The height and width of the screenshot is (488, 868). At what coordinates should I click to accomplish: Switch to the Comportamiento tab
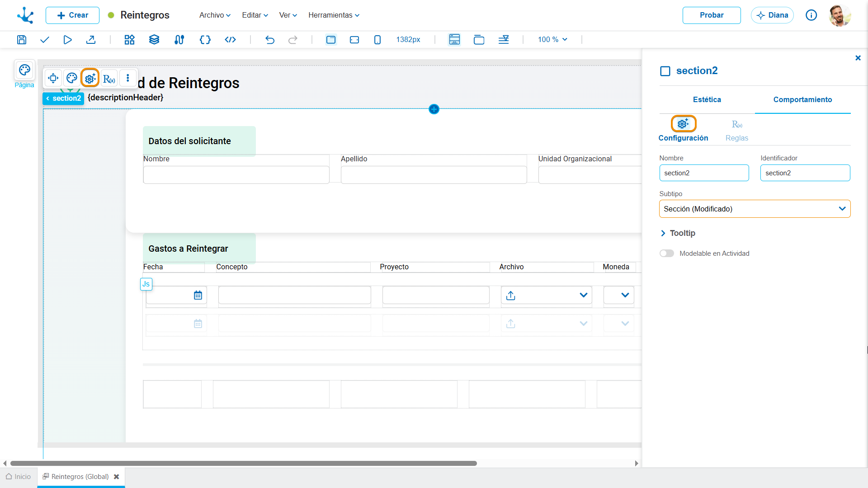point(802,99)
